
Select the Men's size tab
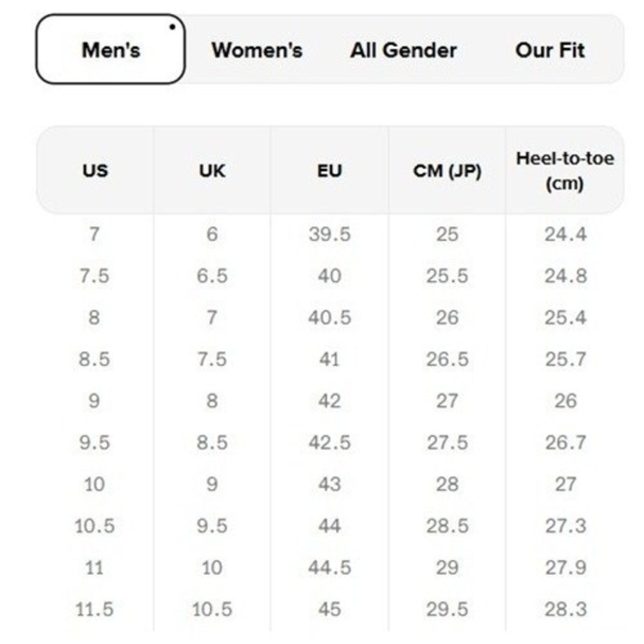(111, 50)
